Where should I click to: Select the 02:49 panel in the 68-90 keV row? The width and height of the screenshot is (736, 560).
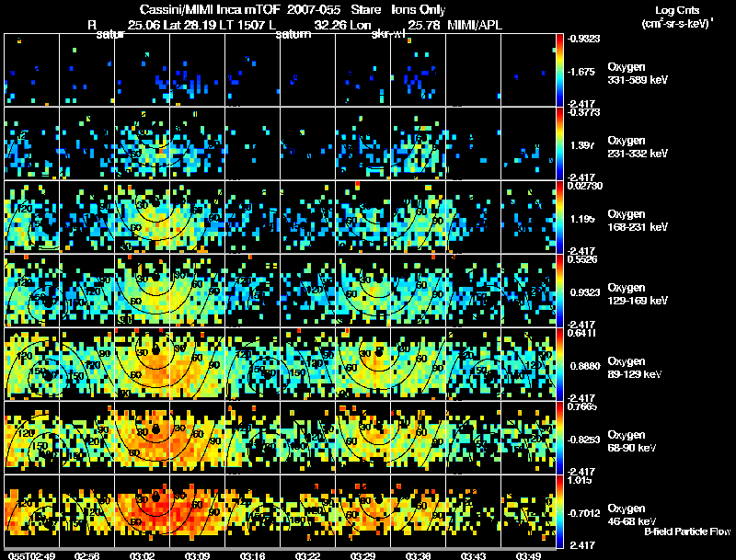[32, 438]
